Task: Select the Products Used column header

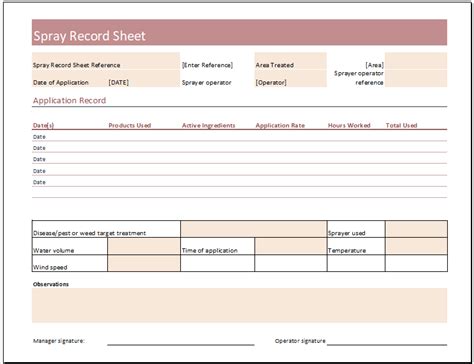Action: click(130, 125)
